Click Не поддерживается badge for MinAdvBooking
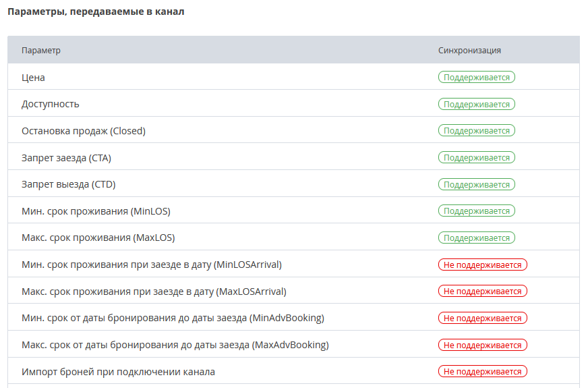This screenshot has width=588, height=388. [x=483, y=318]
